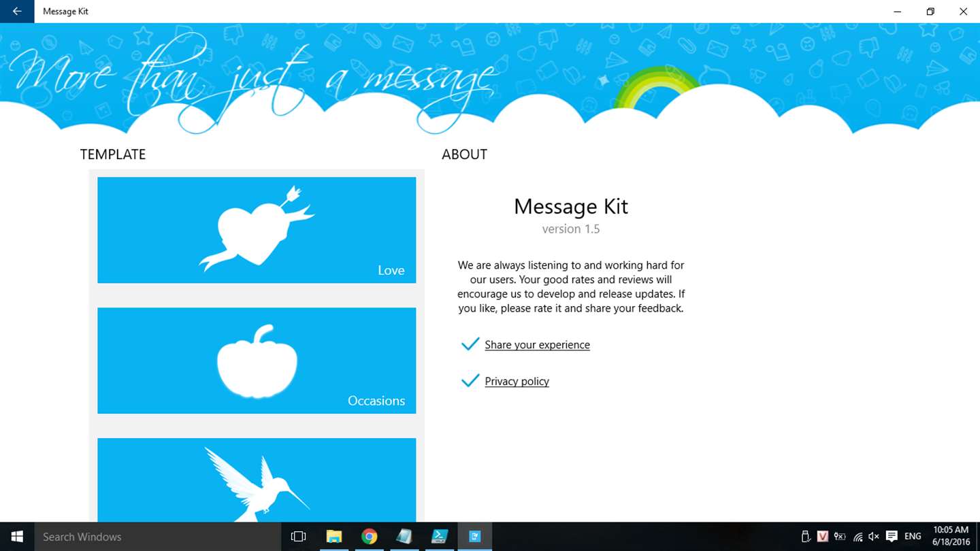Go back using the title bar arrow
The width and height of the screenshot is (980, 551).
(x=17, y=12)
